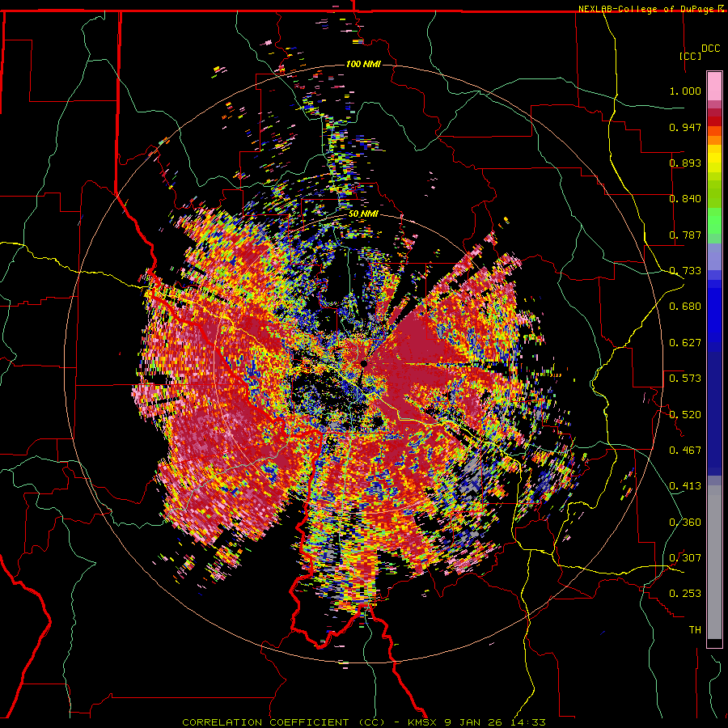Screen dimensions: 728x728
Task: Select the 0.467 legend value
Action: click(x=685, y=451)
